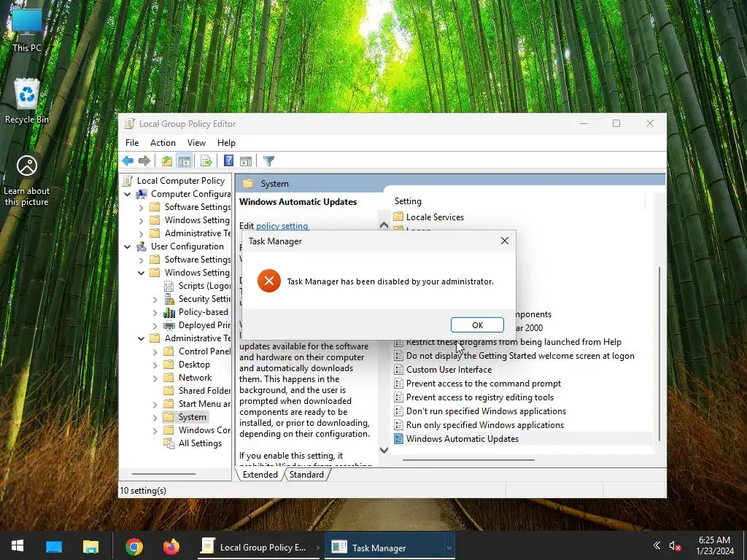
Task: Open the Help menu
Action: pos(226,143)
